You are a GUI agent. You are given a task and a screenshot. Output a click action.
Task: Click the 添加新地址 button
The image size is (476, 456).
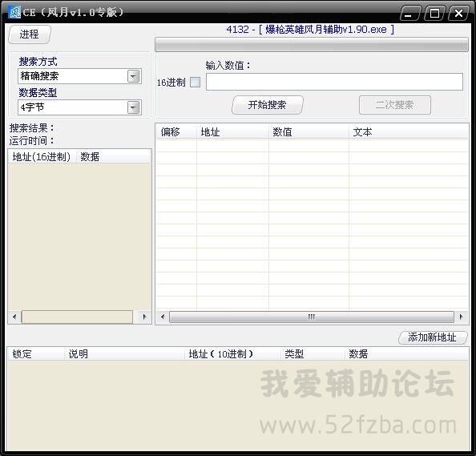pos(432,337)
